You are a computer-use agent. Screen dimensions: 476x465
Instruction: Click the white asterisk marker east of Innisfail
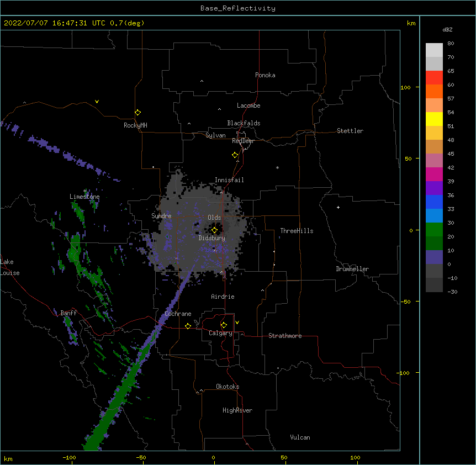[x=277, y=167]
